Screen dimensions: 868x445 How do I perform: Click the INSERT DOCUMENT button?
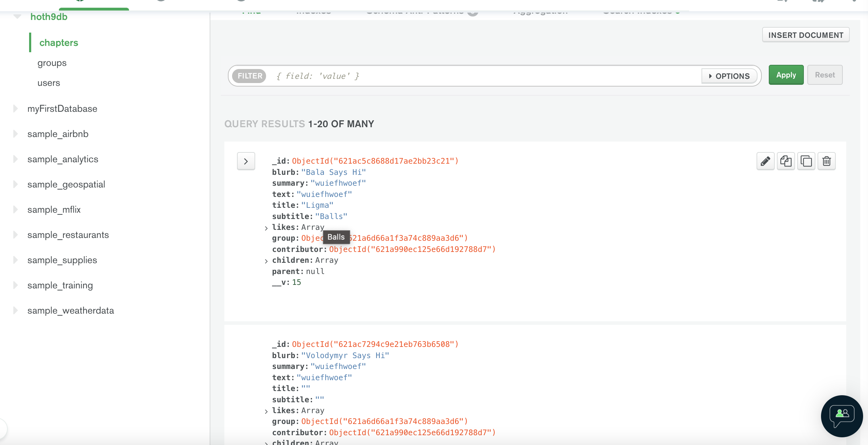coord(806,35)
